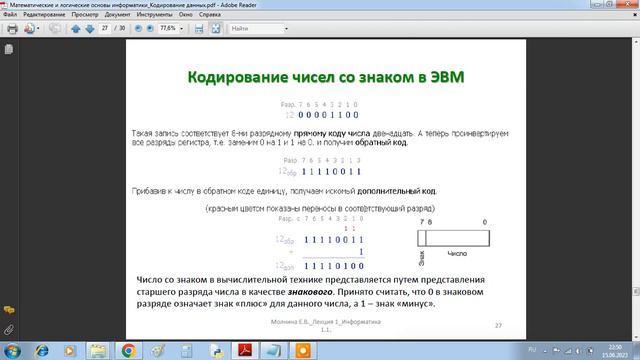Open the taskbar clock showing 22:50
640x360 pixels.
click(x=614, y=351)
